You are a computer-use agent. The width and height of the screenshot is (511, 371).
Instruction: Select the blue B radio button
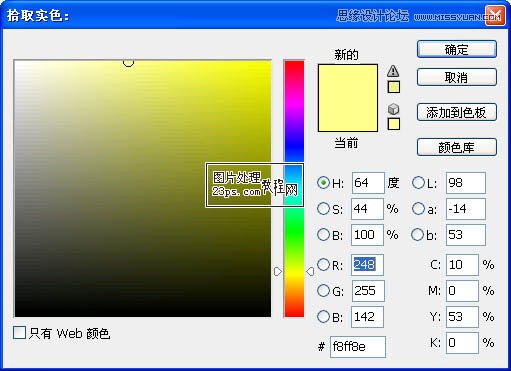(x=323, y=317)
